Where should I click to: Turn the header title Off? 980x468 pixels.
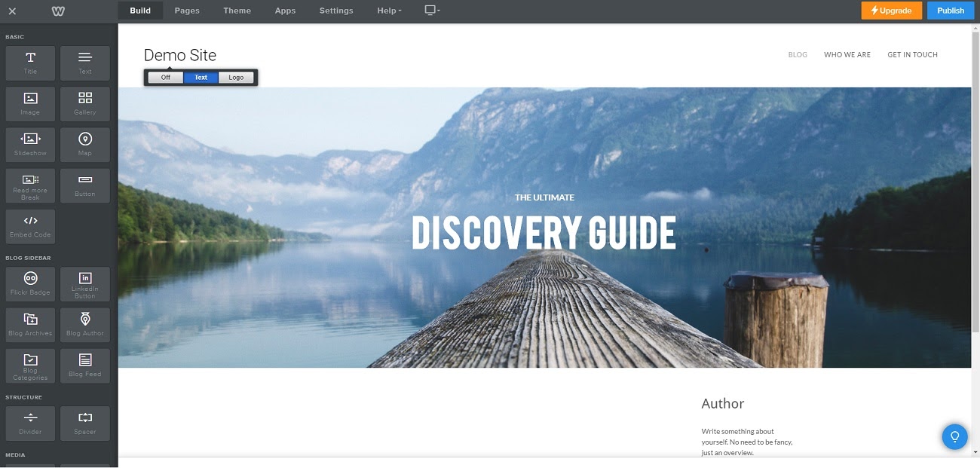[x=165, y=77]
